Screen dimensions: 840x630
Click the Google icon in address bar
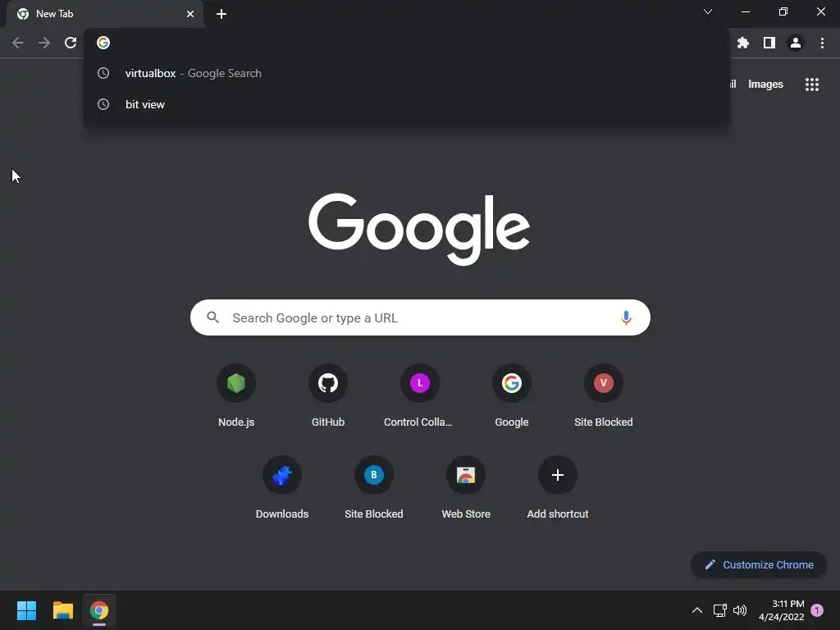coord(103,43)
